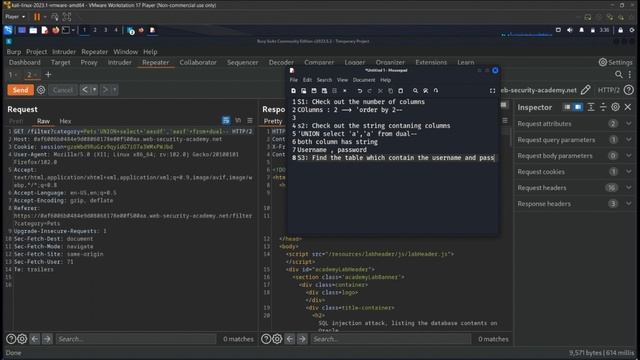640x360 pixels.
Task: Open the history dropdown beside back arrow
Action: (94, 90)
